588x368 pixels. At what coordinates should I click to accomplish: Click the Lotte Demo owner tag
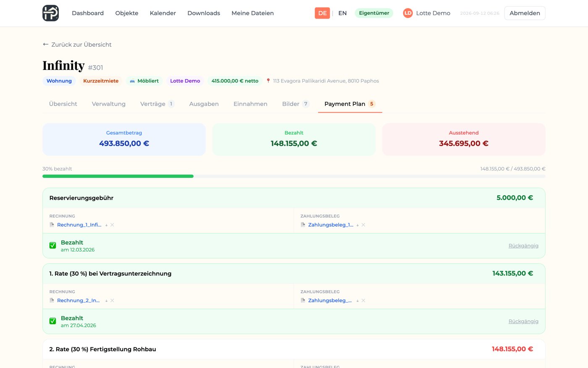(x=185, y=81)
